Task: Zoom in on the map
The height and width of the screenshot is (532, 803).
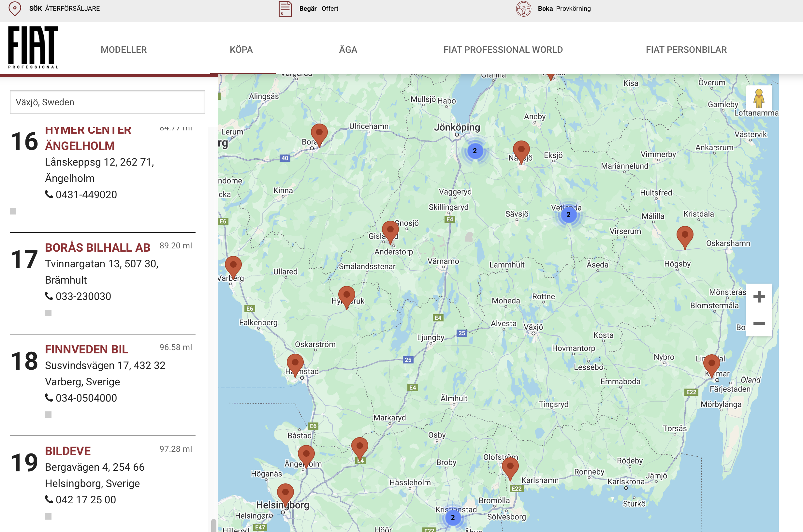Action: click(759, 297)
